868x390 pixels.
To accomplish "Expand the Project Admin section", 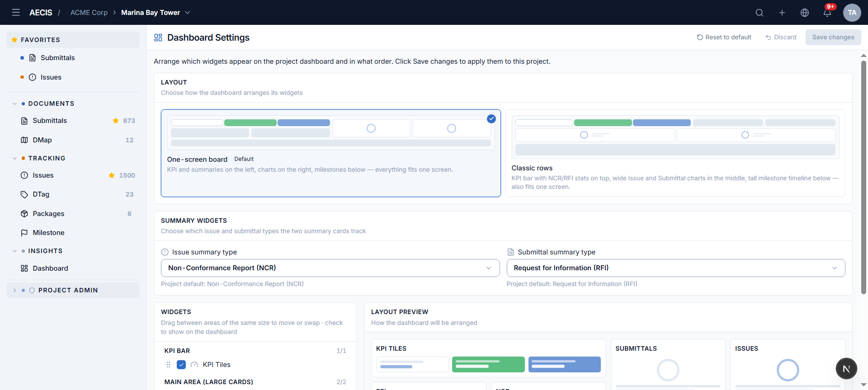I will pyautogui.click(x=73, y=290).
